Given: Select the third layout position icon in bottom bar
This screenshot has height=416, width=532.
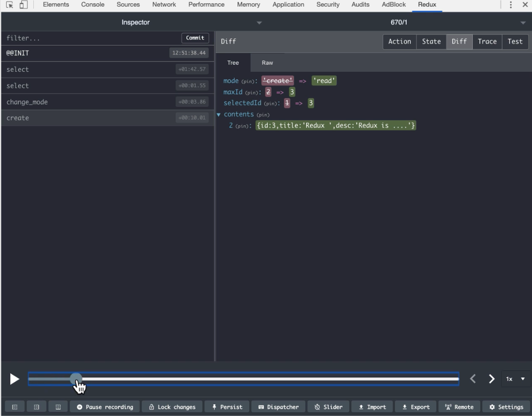Looking at the screenshot, I should click(58, 407).
